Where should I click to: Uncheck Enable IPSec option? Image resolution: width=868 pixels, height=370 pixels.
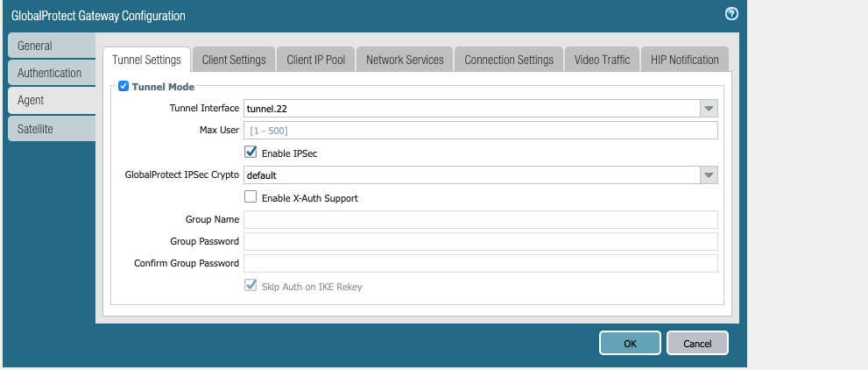[251, 152]
